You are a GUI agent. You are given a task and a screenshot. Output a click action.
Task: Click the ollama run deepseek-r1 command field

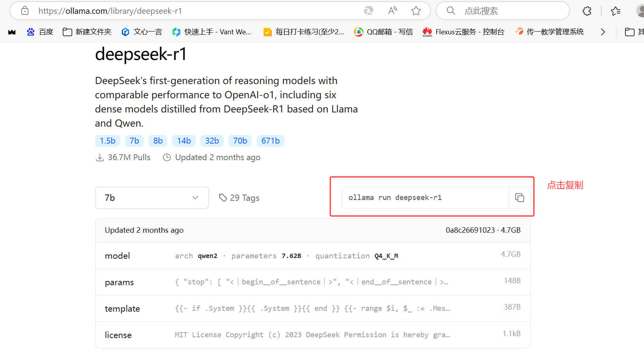425,198
